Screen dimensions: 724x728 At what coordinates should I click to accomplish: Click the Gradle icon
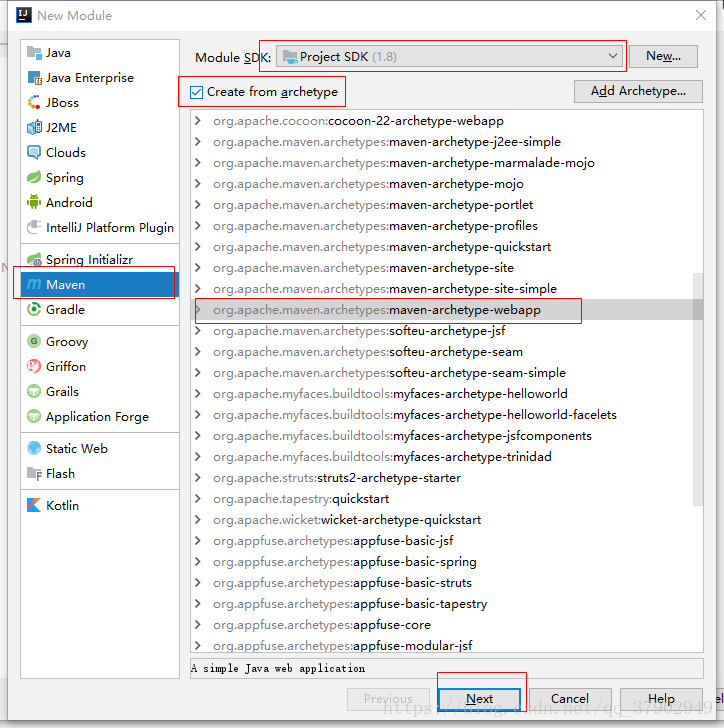pyautogui.click(x=34, y=310)
